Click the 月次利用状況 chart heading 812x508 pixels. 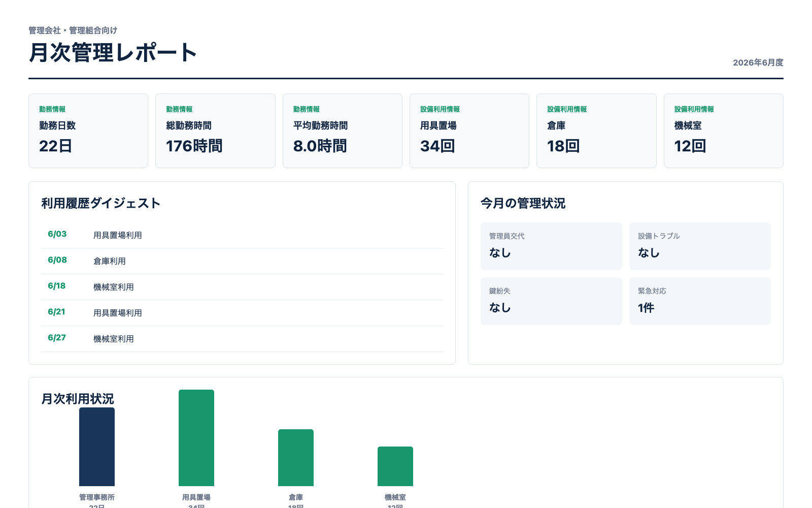[x=78, y=399]
